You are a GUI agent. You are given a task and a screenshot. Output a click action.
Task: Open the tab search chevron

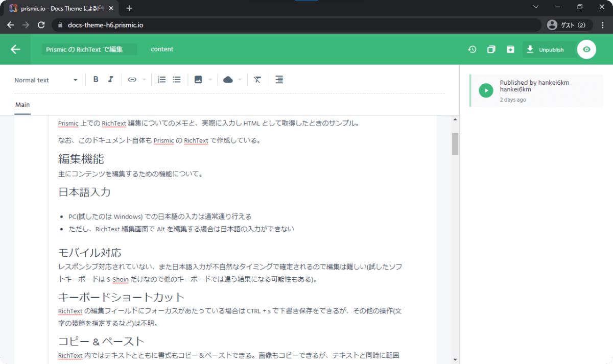pos(536,7)
